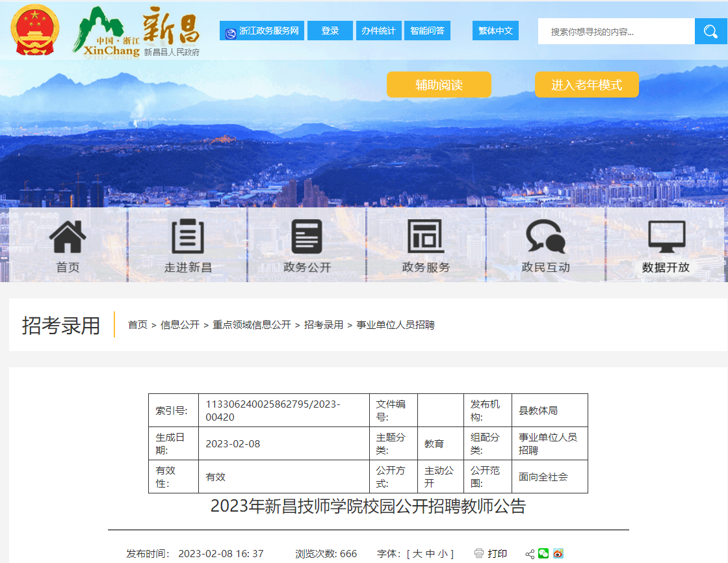The image size is (728, 563).
Task: Open 数据开放 monitor icon menu
Action: click(666, 237)
